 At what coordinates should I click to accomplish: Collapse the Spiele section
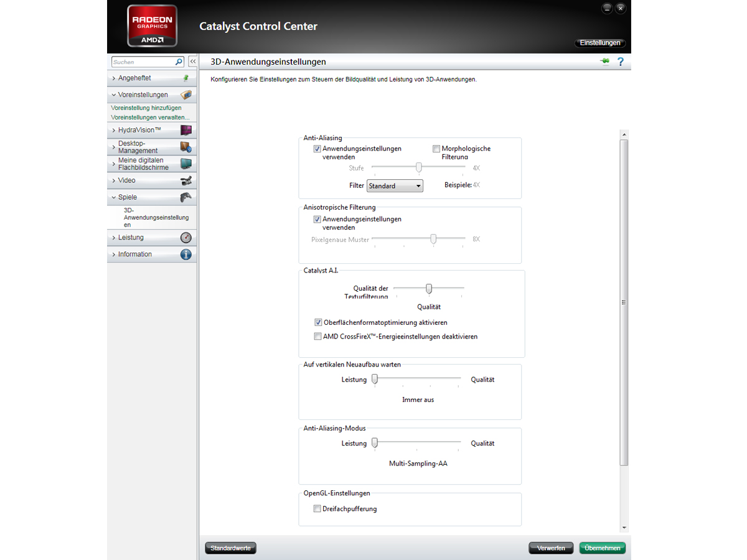click(152, 197)
